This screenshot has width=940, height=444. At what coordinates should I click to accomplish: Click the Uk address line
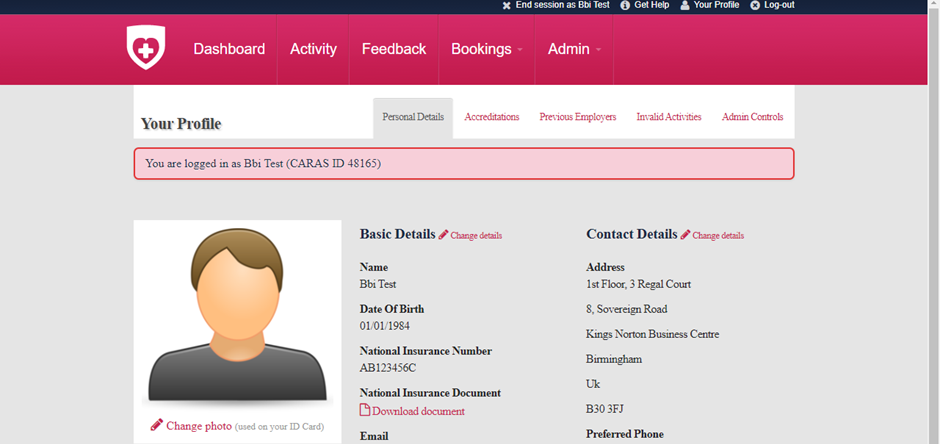[x=593, y=383]
